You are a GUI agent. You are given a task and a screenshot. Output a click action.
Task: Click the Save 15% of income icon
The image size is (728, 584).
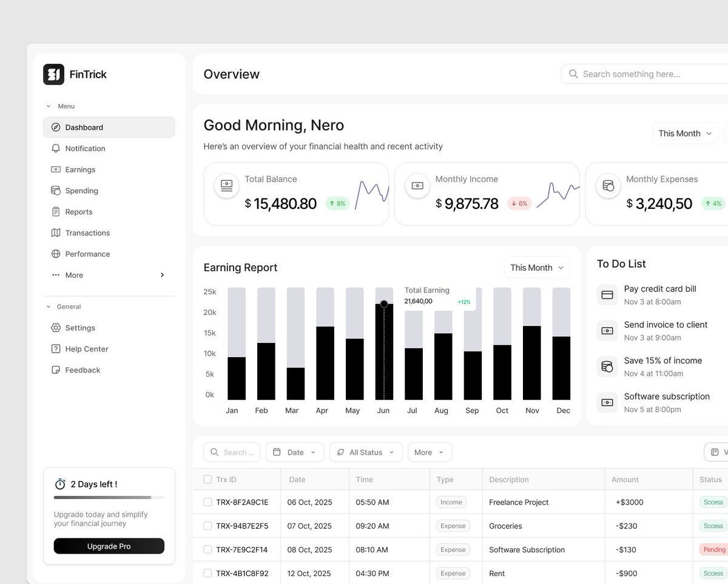(607, 367)
